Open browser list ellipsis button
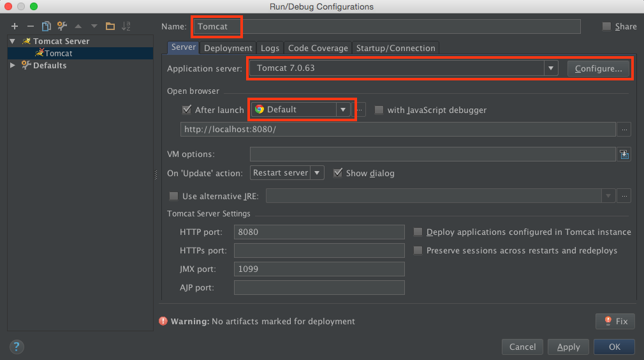Viewport: 644px width, 360px height. 360,110
